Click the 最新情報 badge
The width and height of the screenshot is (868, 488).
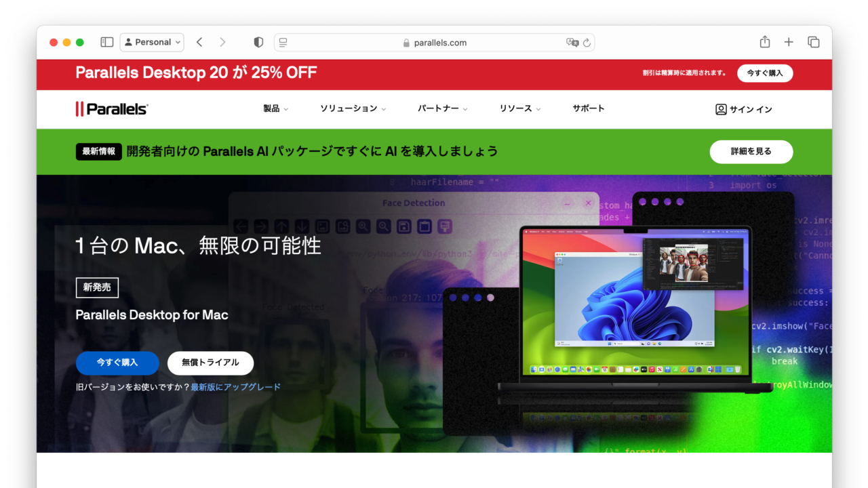click(98, 151)
